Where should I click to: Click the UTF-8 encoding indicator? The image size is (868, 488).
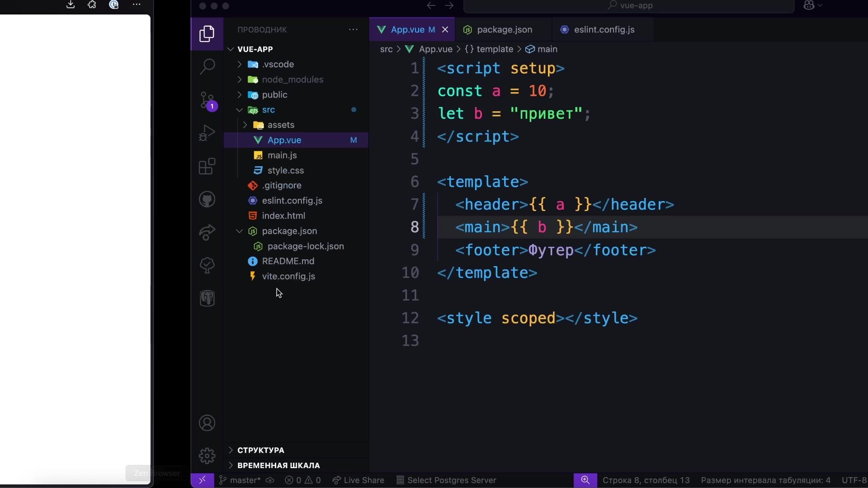[854, 480]
